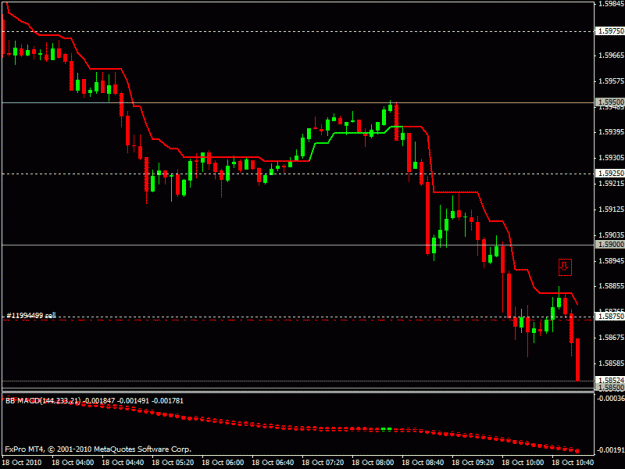This screenshot has width=625, height=469.
Task: Click the 1.59215 price axis label
Action: 611,183
